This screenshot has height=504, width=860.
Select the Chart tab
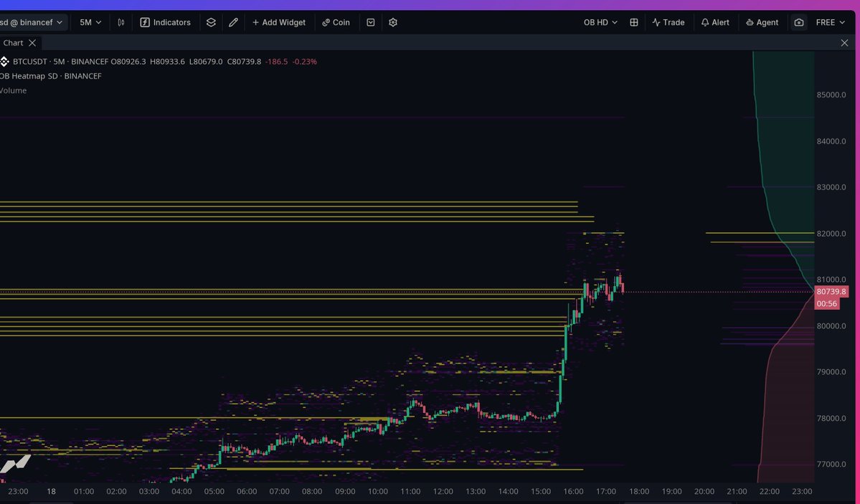click(x=13, y=43)
